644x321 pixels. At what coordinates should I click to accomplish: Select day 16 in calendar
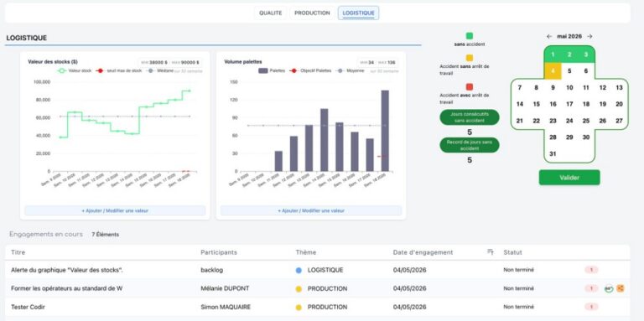click(x=553, y=104)
